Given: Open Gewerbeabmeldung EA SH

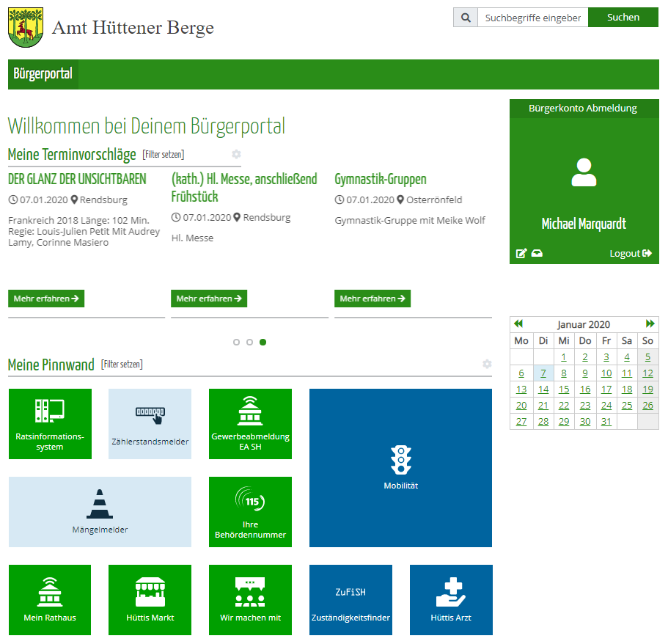Looking at the screenshot, I should coord(250,424).
